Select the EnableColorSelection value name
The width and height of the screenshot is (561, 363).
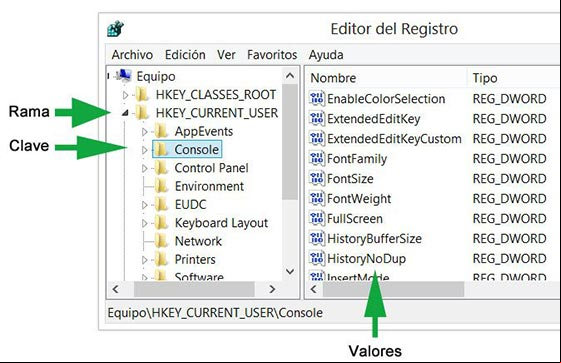tap(386, 99)
